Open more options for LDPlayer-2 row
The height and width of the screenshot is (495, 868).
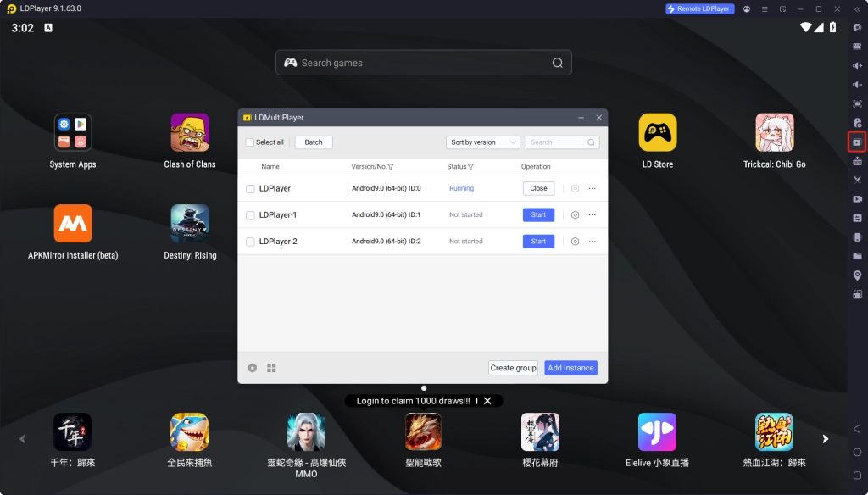click(592, 242)
